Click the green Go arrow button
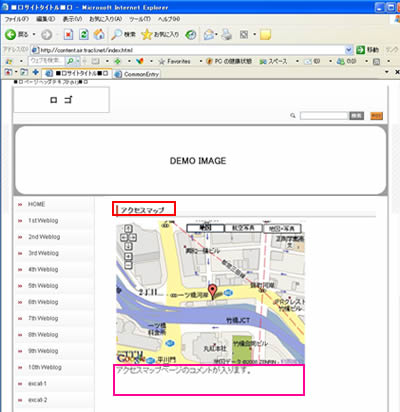The image size is (400, 412). pos(360,50)
